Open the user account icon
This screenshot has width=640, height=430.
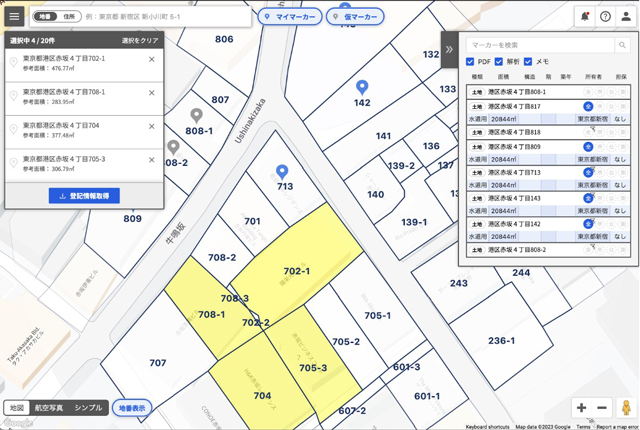(x=626, y=17)
